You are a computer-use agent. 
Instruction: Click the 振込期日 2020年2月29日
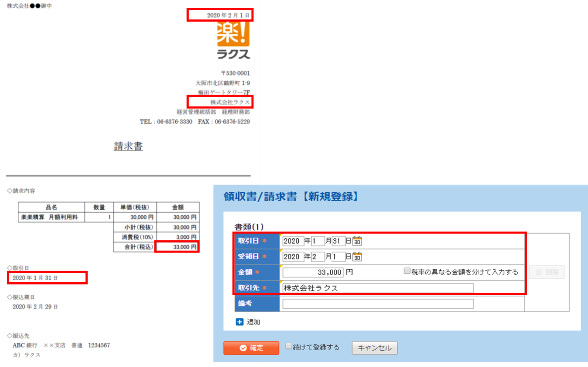pyautogui.click(x=35, y=306)
